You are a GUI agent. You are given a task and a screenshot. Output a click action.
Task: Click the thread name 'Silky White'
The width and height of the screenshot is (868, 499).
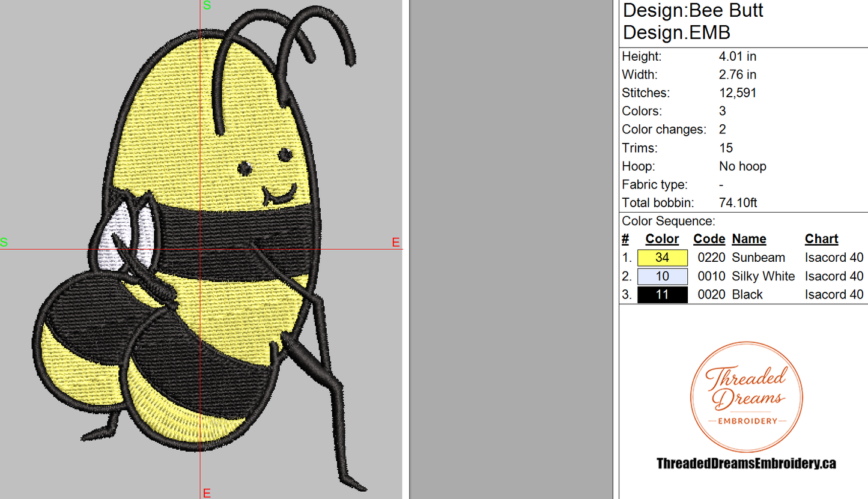click(x=763, y=276)
